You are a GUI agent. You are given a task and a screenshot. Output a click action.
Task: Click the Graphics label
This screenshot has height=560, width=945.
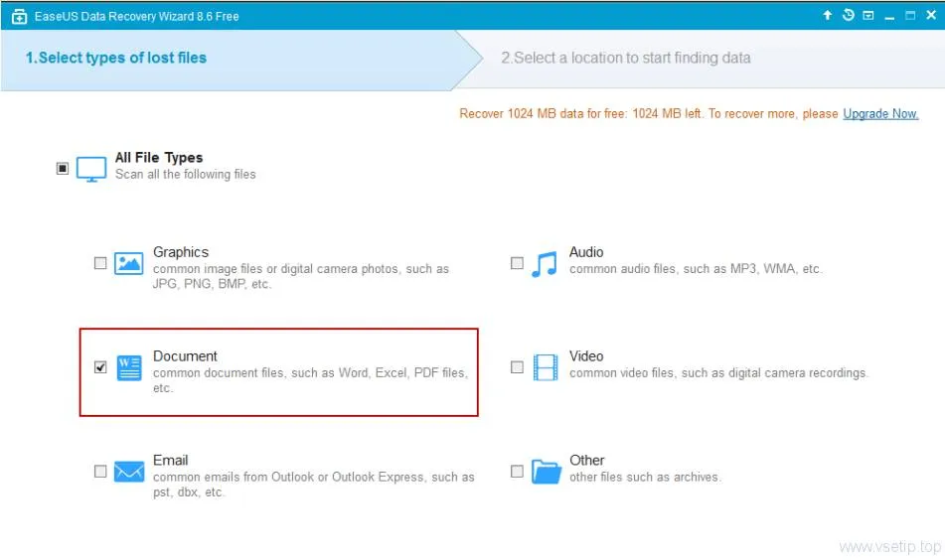pyautogui.click(x=181, y=252)
